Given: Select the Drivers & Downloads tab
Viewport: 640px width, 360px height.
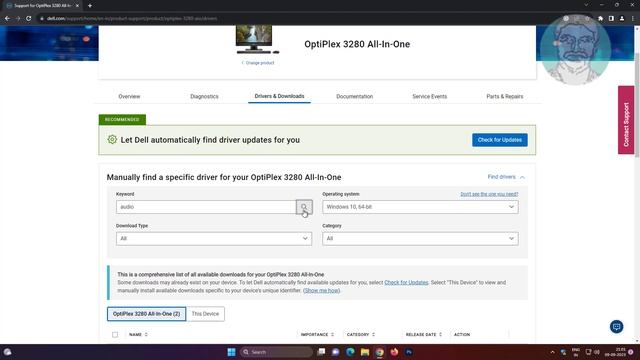Looking at the screenshot, I should [x=279, y=96].
